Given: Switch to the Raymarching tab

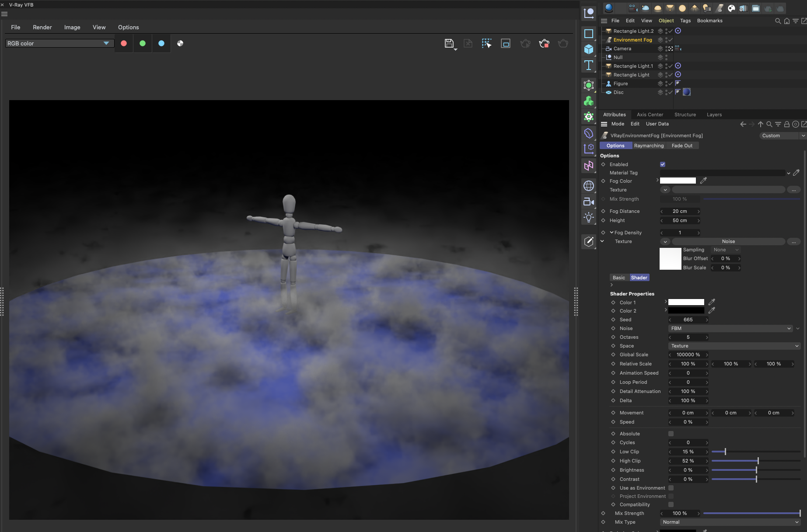Looking at the screenshot, I should click(649, 146).
